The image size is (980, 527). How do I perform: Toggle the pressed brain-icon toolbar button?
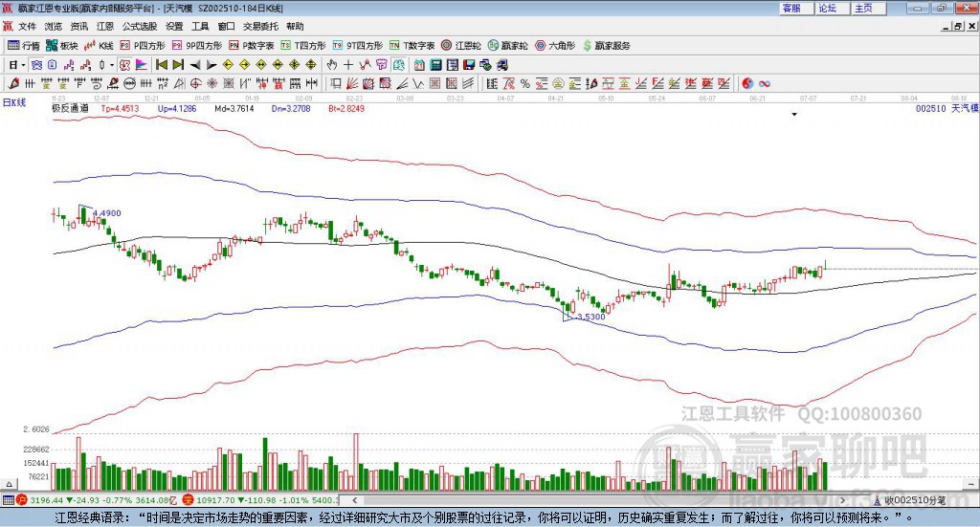(398, 65)
